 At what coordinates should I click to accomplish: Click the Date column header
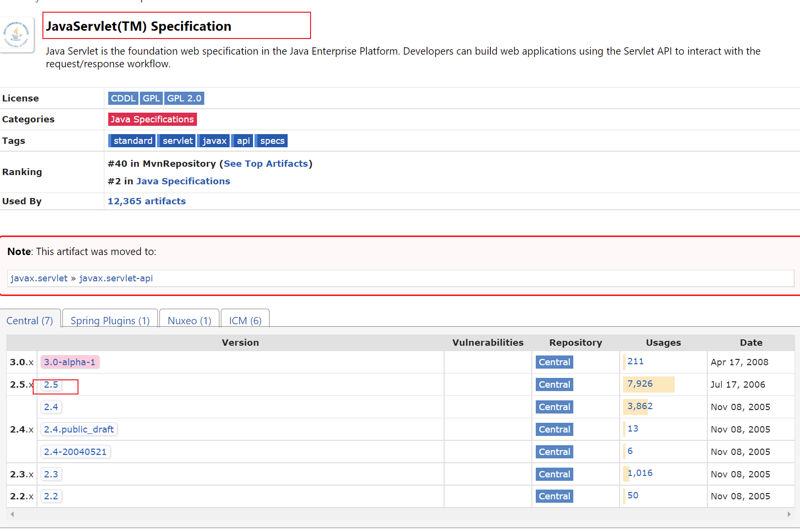(751, 343)
